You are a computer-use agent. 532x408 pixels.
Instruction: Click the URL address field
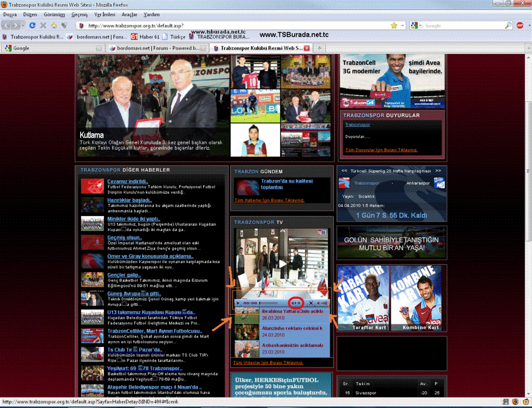[x=237, y=25]
